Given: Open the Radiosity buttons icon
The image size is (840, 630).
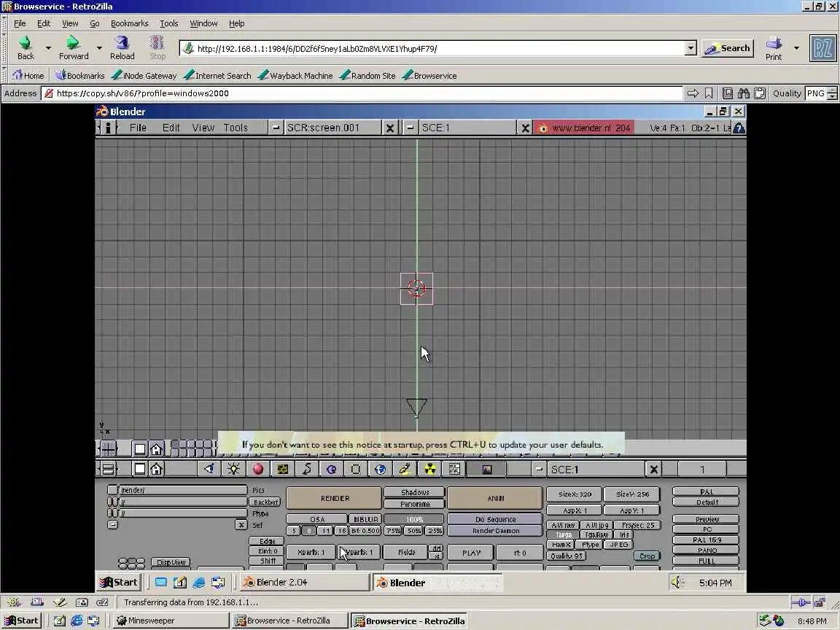Looking at the screenshot, I should coord(429,470).
